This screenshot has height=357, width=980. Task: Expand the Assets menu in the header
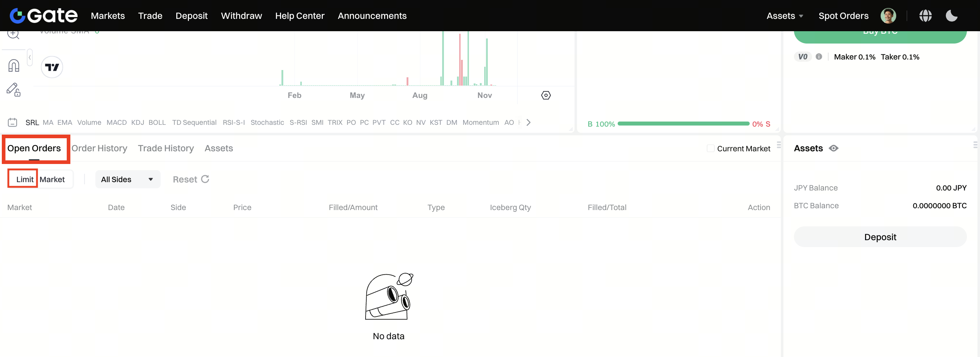click(x=785, y=16)
